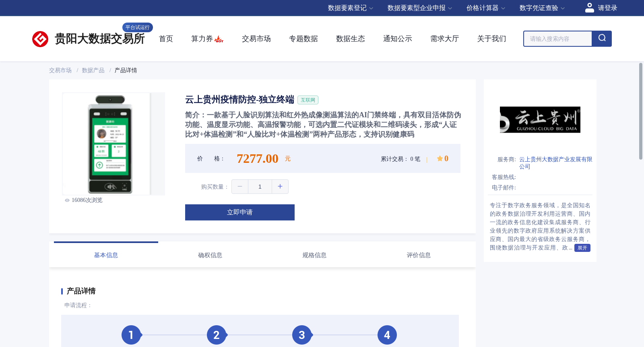
Task: Click the HOT flame badge icon
Action: coord(219,39)
